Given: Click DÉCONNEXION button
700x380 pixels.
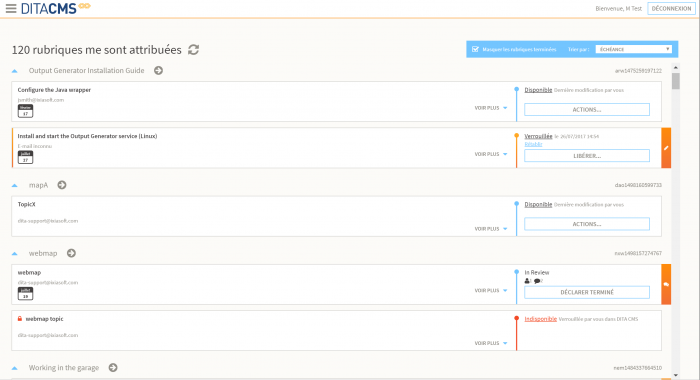Looking at the screenshot, I should click(671, 8).
